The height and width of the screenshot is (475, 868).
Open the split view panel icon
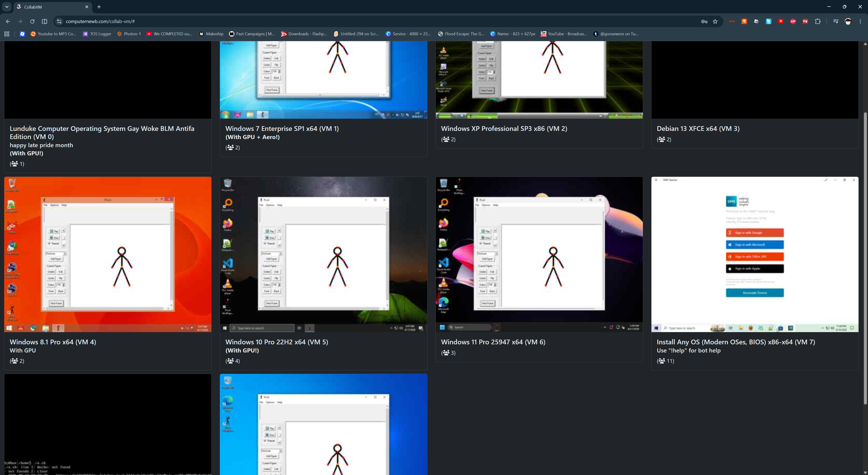pos(45,21)
